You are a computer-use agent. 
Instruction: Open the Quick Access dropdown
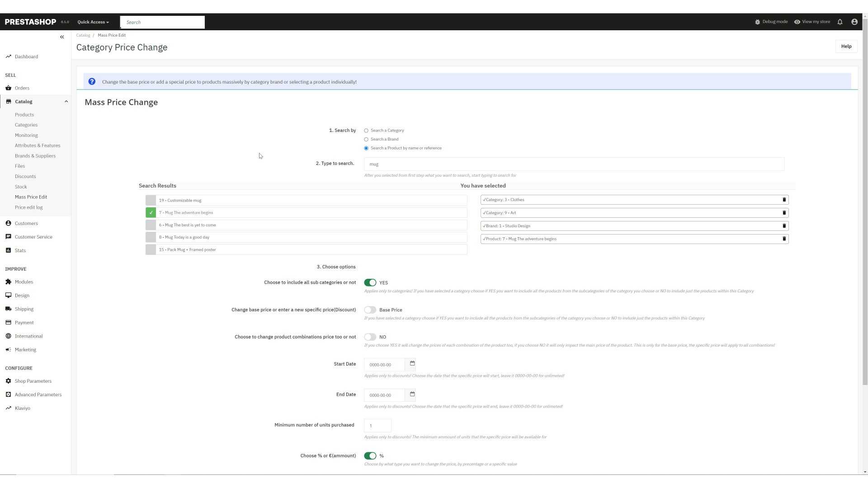point(93,22)
